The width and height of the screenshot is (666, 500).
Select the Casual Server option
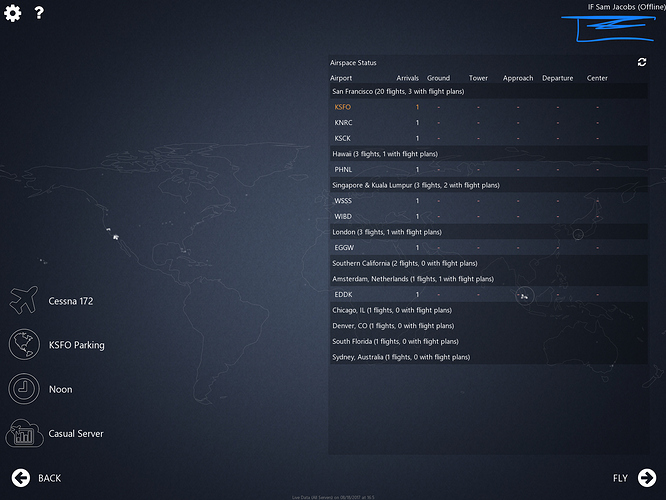pyautogui.click(x=76, y=434)
